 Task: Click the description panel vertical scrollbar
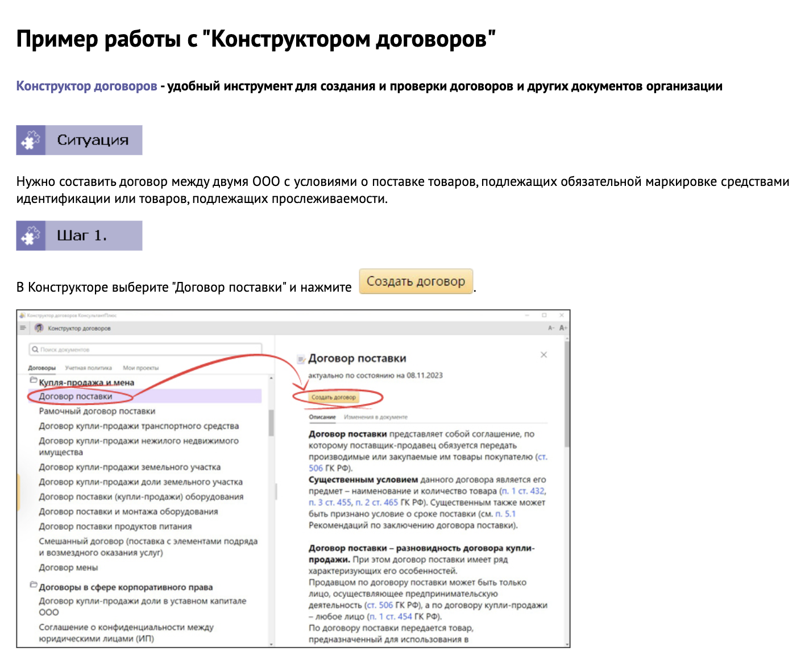567,393
